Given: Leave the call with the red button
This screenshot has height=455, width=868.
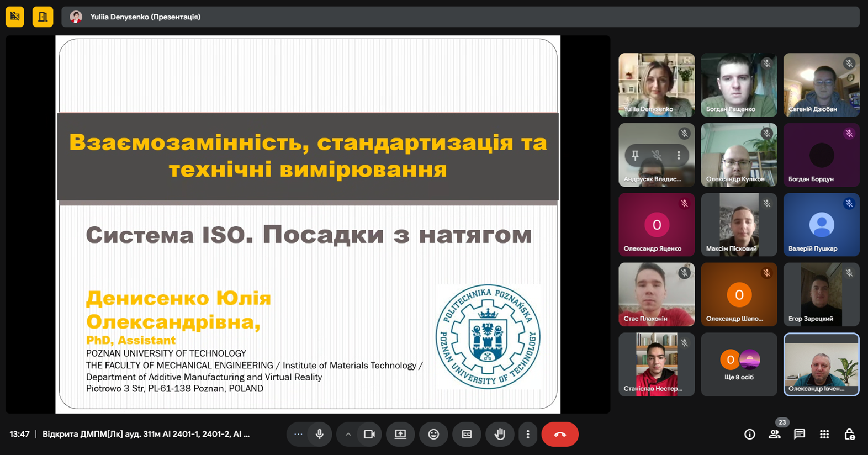Looking at the screenshot, I should pos(560,435).
